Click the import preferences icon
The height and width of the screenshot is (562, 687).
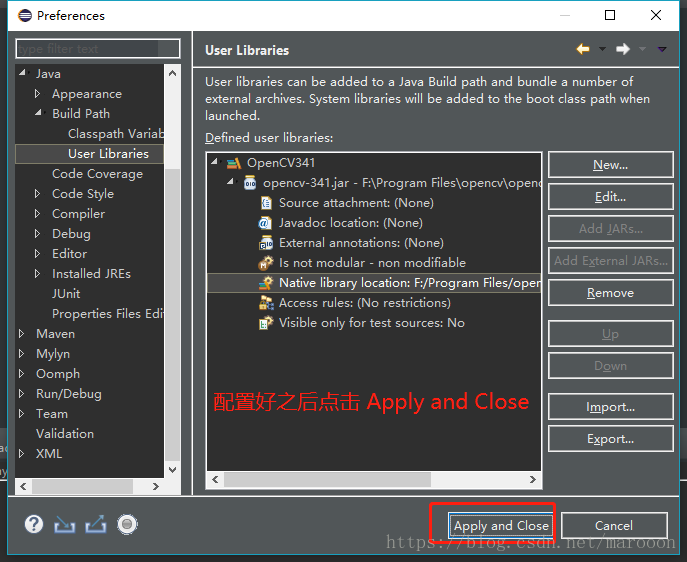point(64,524)
